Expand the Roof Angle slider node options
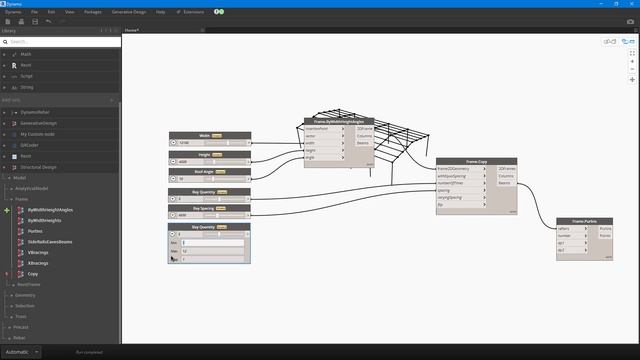 pyautogui.click(x=173, y=179)
